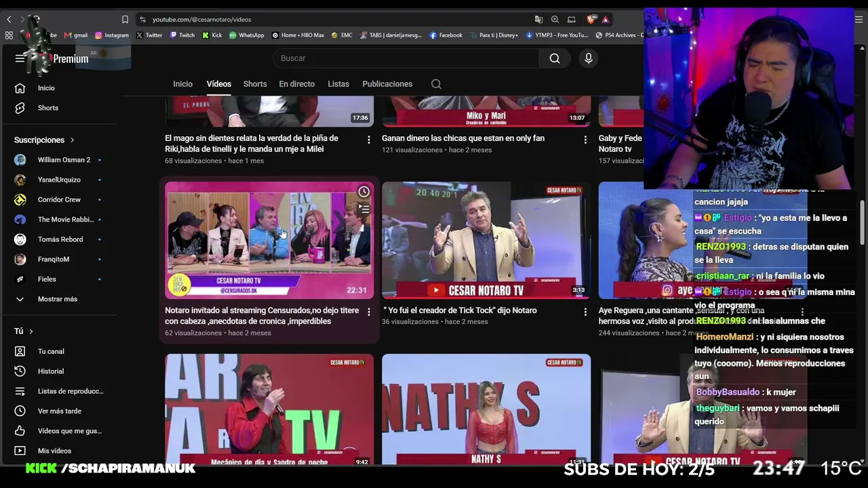868x488 pixels.
Task: Play the 'Mecánico de día y Sandro de noche' thumbnail
Action: click(x=269, y=409)
